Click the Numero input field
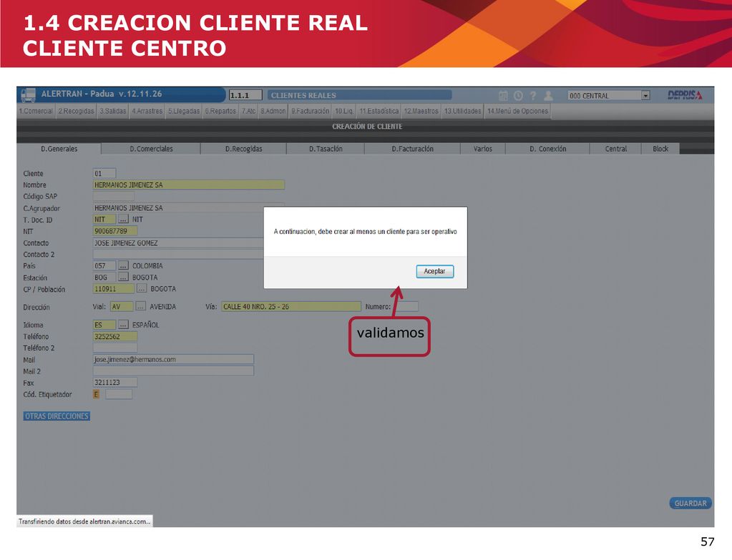Screen dimensions: 732x560 pyautogui.click(x=405, y=307)
